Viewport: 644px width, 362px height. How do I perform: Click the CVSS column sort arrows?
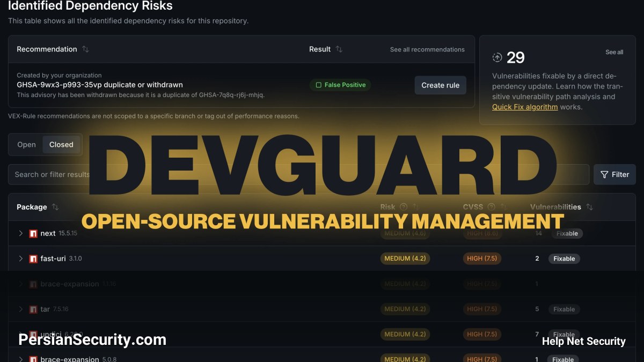point(503,207)
